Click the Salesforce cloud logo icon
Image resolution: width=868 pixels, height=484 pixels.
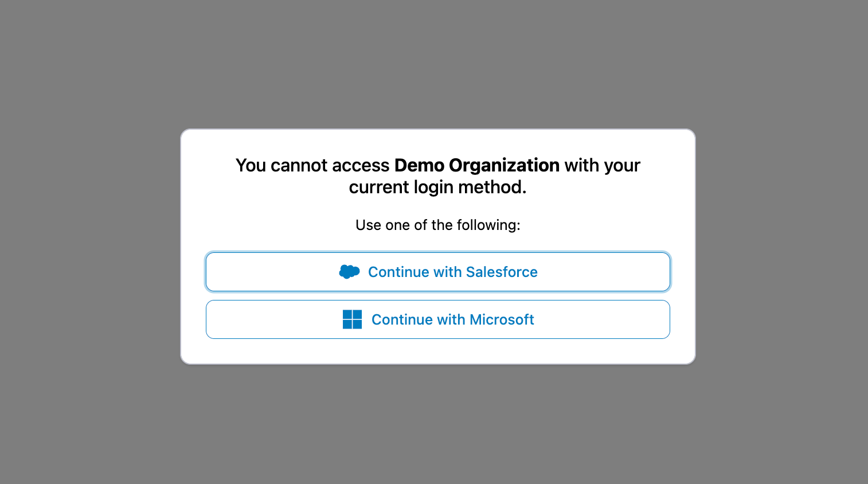[x=349, y=272]
